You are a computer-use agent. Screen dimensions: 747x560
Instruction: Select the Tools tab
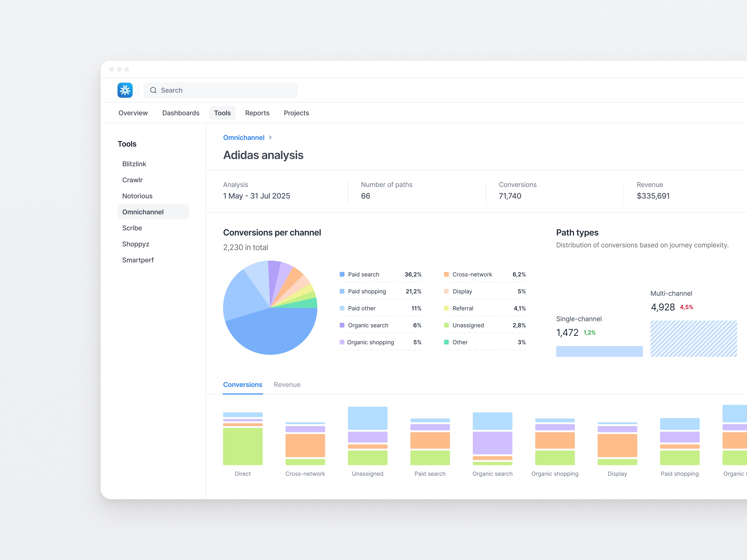click(x=222, y=113)
